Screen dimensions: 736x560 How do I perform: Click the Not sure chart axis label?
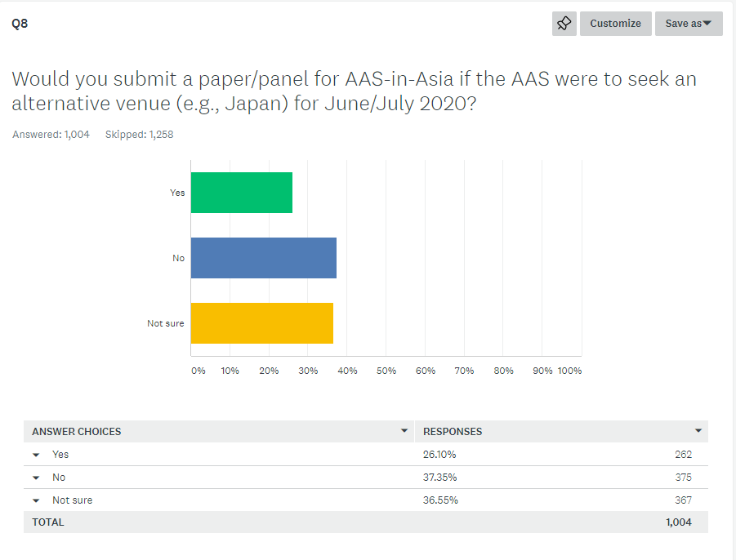[x=166, y=323]
